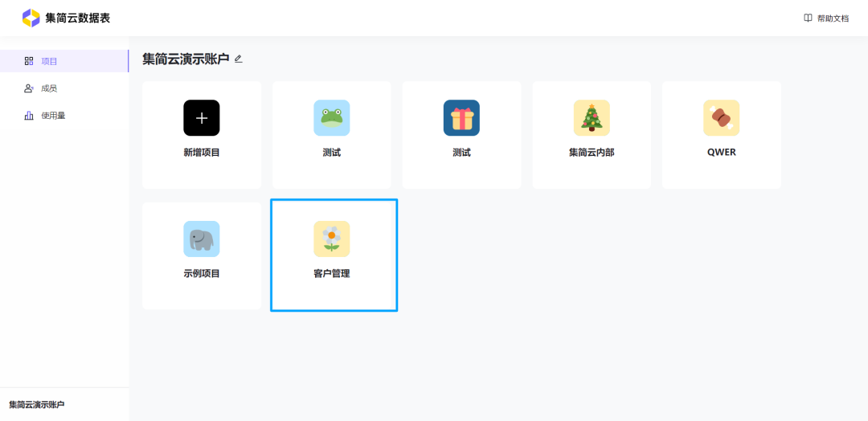
Task: Open the 示例项目 project name
Action: [x=202, y=273]
